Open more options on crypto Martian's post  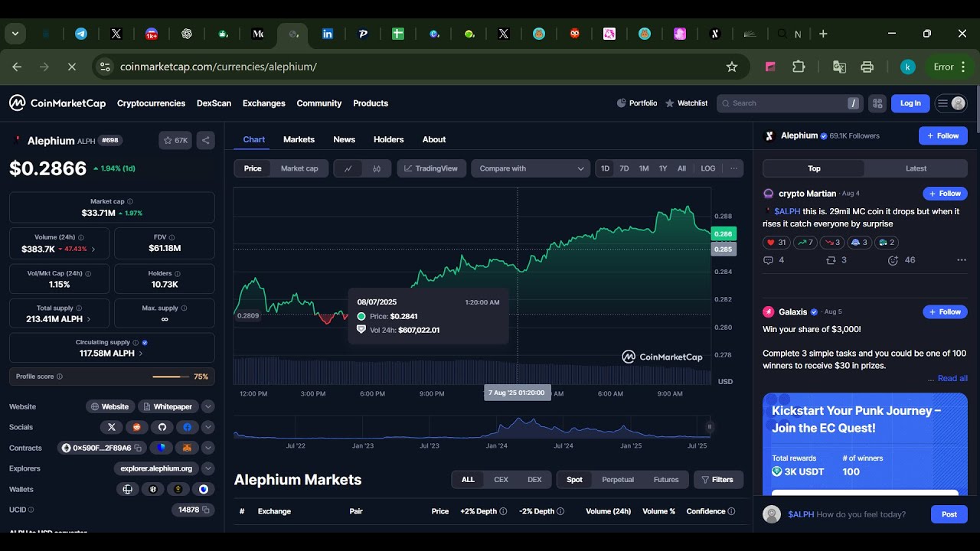(962, 260)
